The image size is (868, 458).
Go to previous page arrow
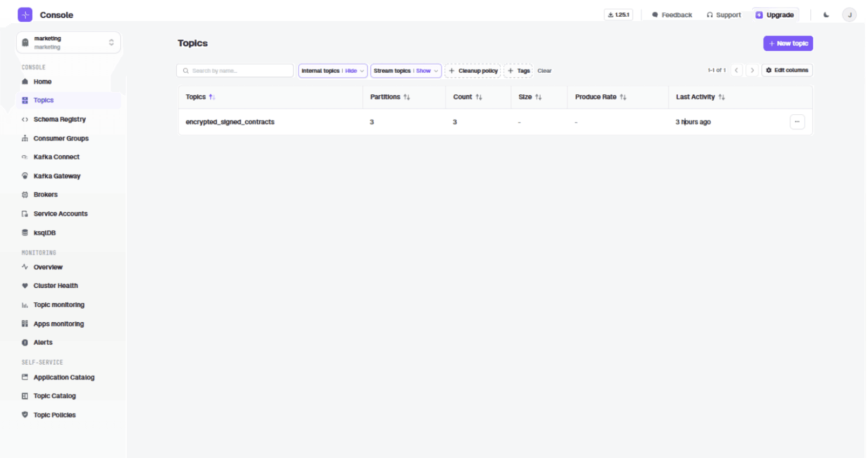pos(736,71)
